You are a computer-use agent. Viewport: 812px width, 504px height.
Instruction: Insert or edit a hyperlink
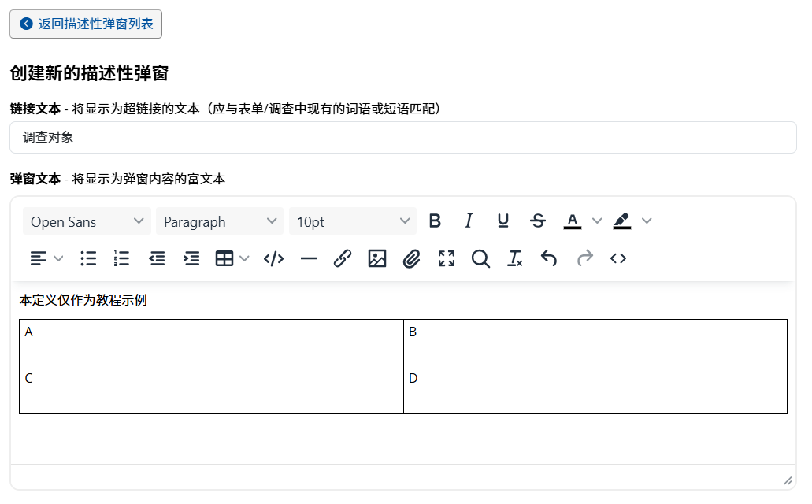point(343,258)
